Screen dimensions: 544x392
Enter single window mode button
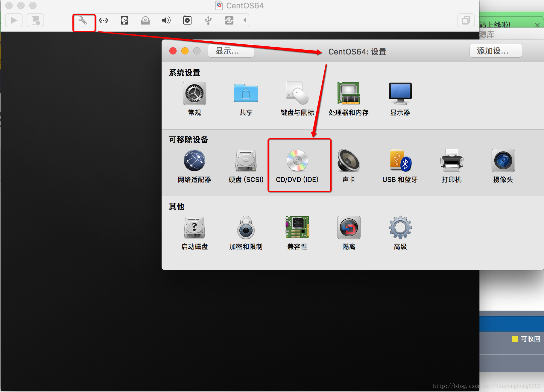coord(466,20)
